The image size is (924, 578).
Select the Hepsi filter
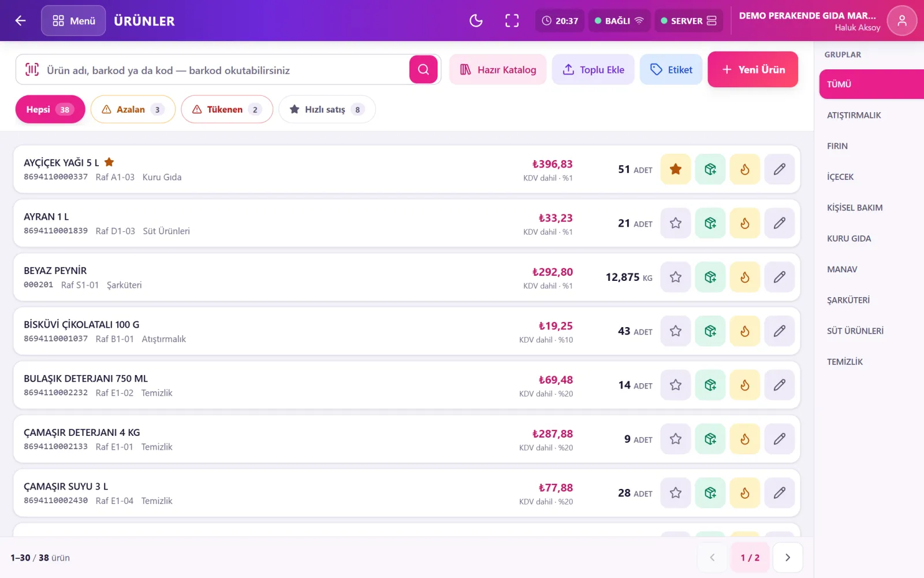point(50,109)
